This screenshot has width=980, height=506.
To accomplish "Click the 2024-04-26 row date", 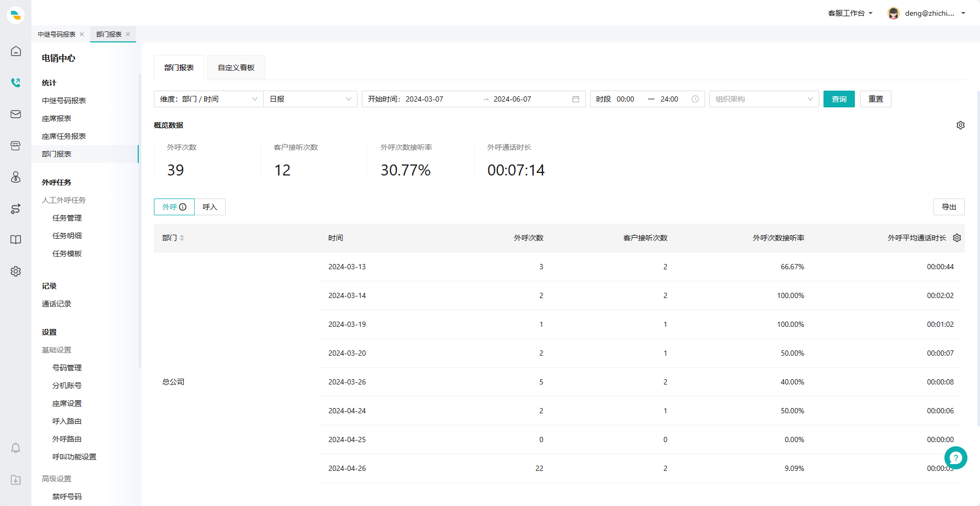I will (347, 468).
